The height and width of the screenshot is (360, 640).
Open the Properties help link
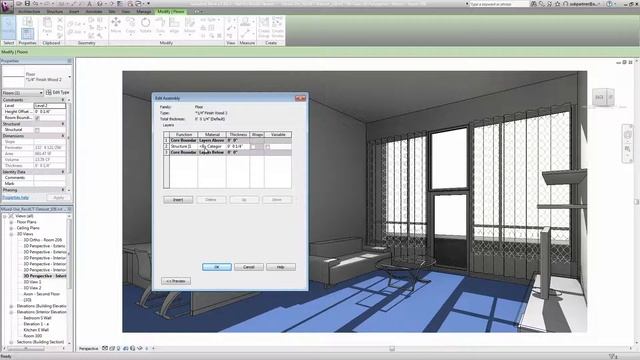(16, 198)
